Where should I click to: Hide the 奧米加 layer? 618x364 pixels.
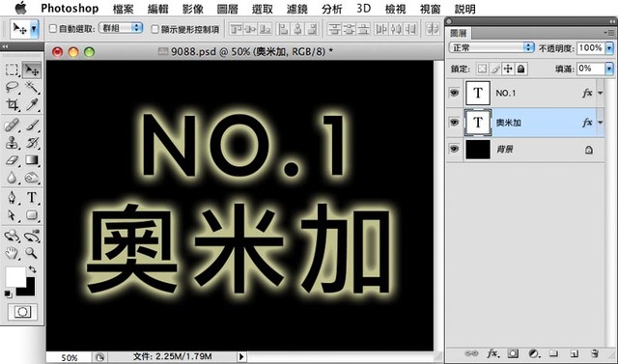click(x=454, y=122)
